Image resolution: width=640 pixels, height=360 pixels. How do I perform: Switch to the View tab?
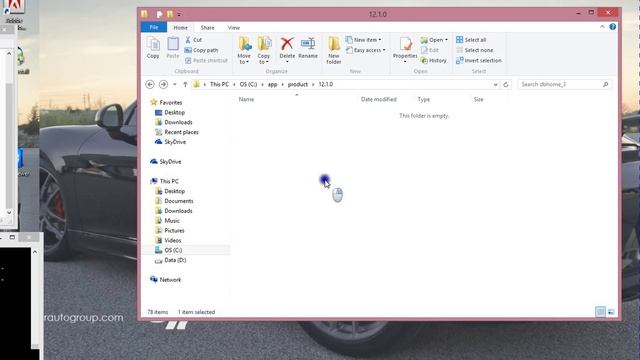[233, 27]
